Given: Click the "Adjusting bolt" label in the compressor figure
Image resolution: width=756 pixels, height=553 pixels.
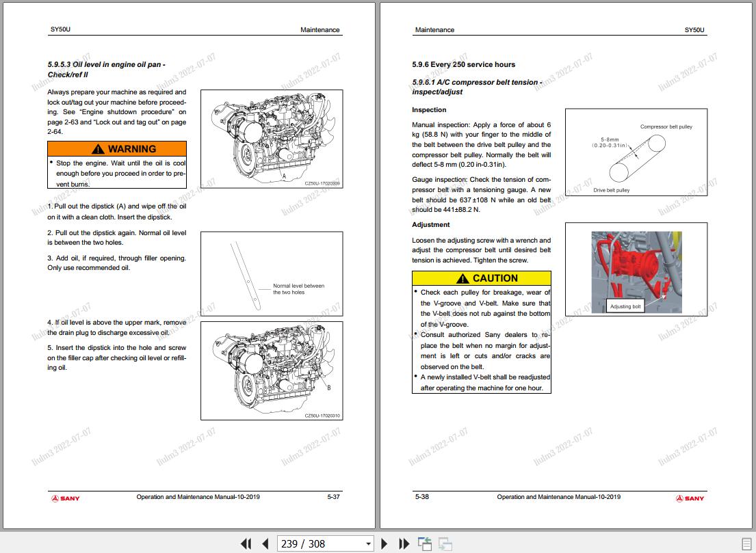Looking at the screenshot, I should click(625, 306).
